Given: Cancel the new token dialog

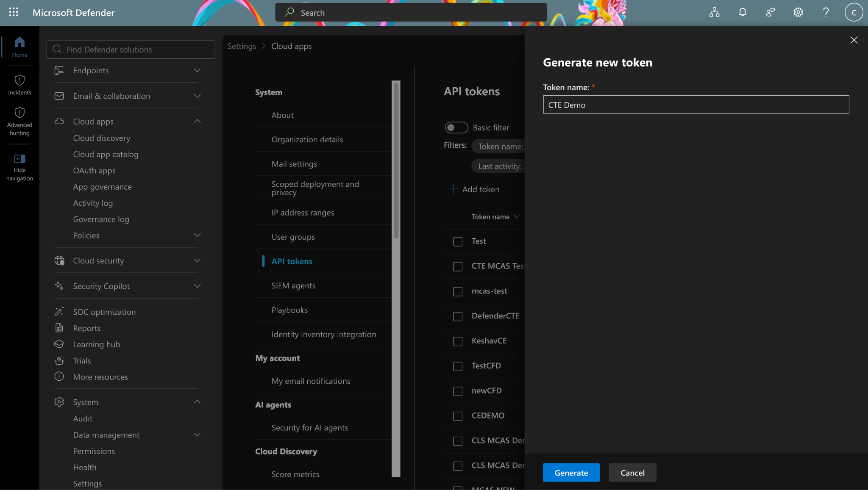Looking at the screenshot, I should (x=632, y=473).
